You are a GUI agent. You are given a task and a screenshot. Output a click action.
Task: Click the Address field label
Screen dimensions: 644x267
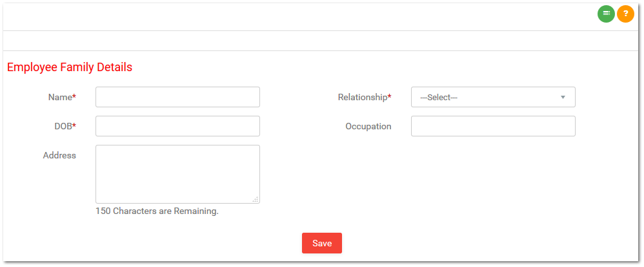tap(59, 155)
